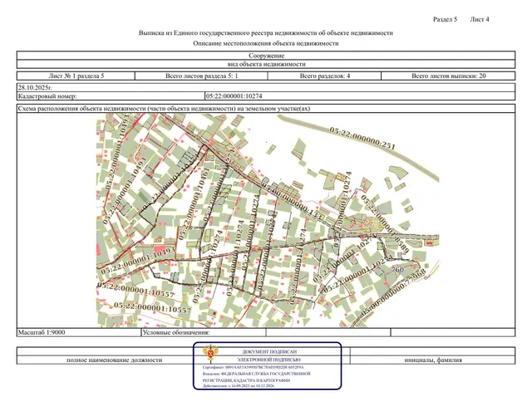Click map label "05:22:000000:133"
The image size is (532, 411).
click(292, 201)
